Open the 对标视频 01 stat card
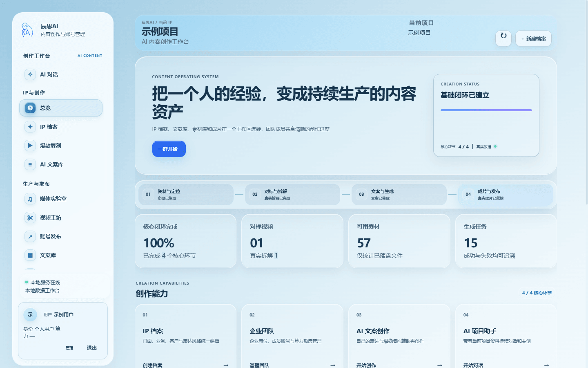 pos(292,241)
